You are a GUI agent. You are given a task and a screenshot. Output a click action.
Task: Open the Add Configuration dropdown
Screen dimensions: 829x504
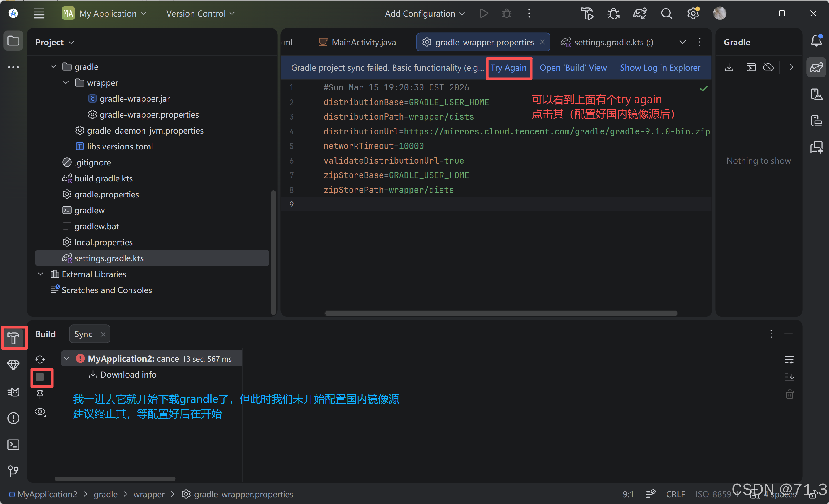425,14
